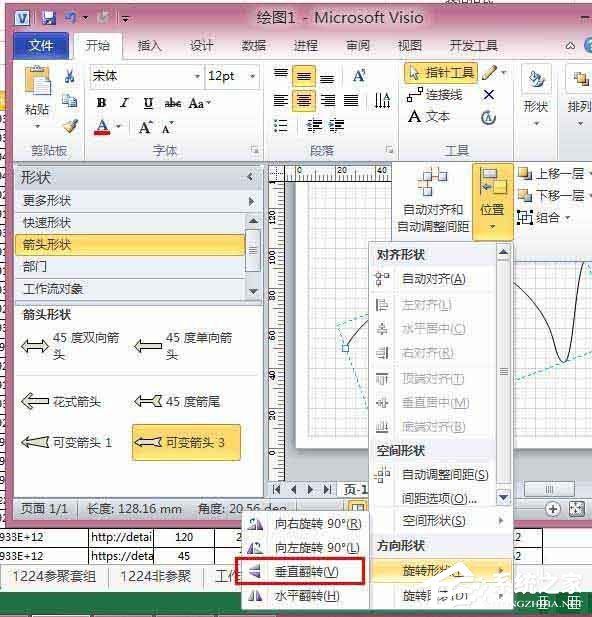Click the pencil drawing tool icon

pos(489,73)
